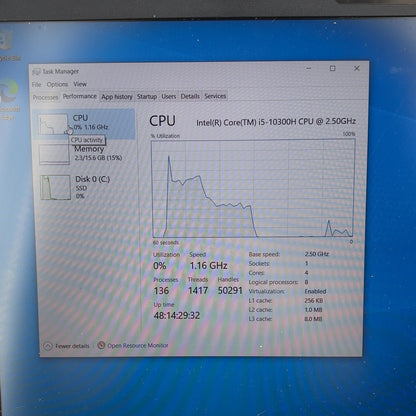Switch to the Services tab

tap(215, 96)
